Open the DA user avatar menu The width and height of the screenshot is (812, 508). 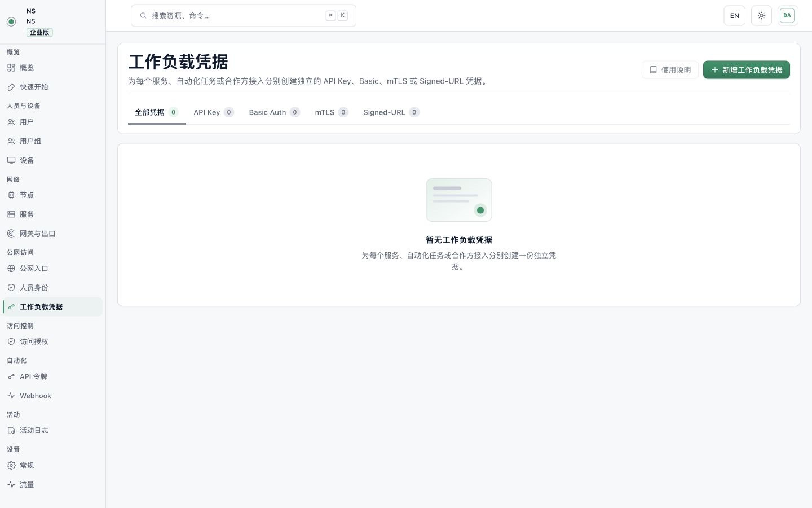tap(787, 16)
